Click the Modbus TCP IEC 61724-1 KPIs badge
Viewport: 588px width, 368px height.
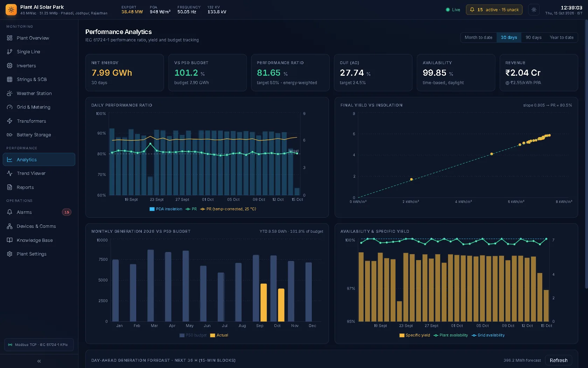(39, 345)
